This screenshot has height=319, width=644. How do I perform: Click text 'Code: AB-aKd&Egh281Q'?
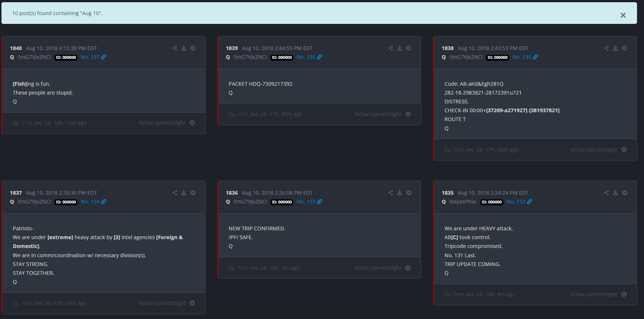pos(474,84)
